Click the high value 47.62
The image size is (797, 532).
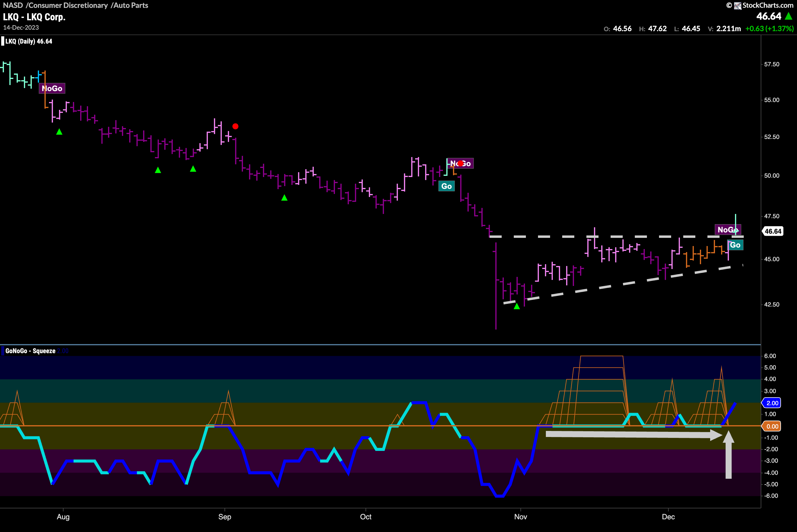point(657,29)
